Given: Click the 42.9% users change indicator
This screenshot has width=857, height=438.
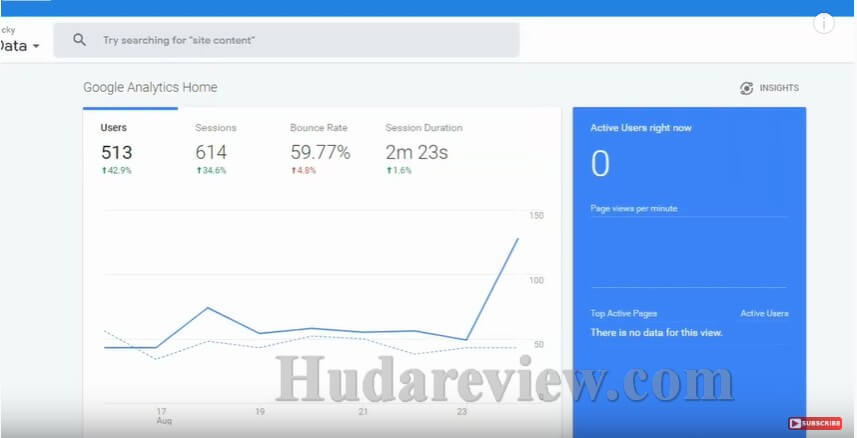Looking at the screenshot, I should pos(116,171).
